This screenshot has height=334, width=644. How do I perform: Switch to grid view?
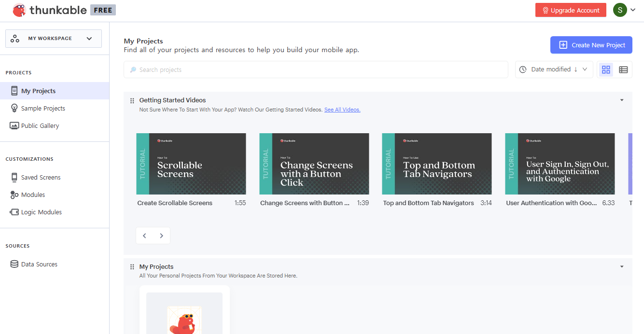(606, 70)
